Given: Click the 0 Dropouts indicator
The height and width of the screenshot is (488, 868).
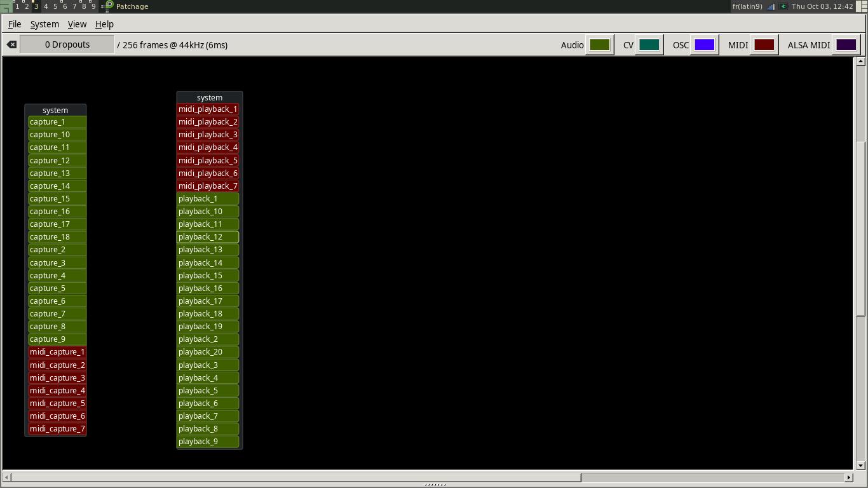Looking at the screenshot, I should [67, 44].
